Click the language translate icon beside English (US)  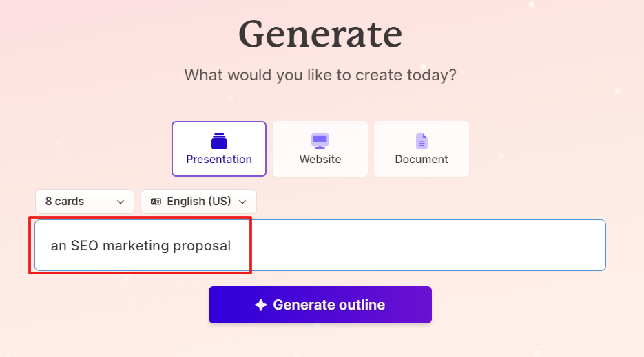tap(156, 202)
